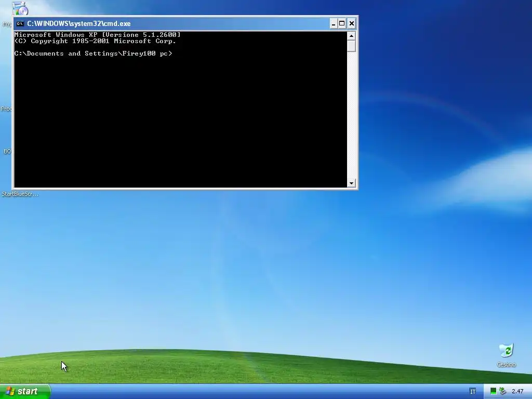Open the Start menu

point(25,391)
